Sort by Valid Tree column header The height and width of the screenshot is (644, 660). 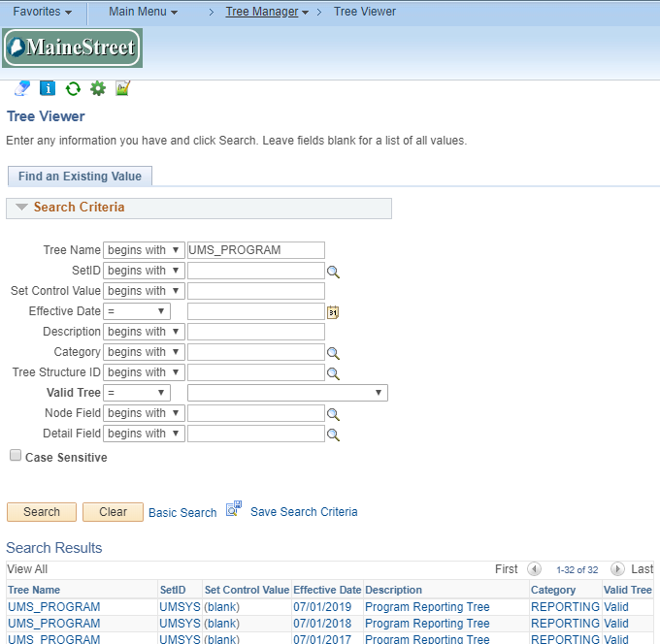(x=628, y=590)
